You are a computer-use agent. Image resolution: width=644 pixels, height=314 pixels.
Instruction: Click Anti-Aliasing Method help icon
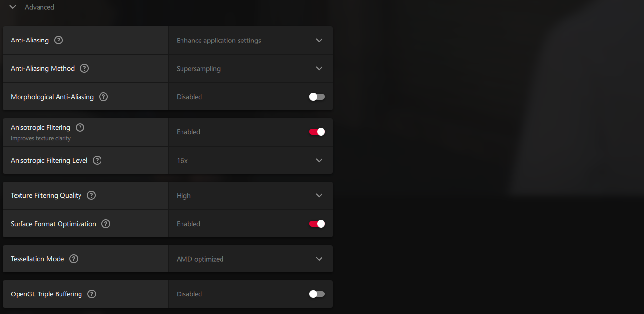coord(84,68)
